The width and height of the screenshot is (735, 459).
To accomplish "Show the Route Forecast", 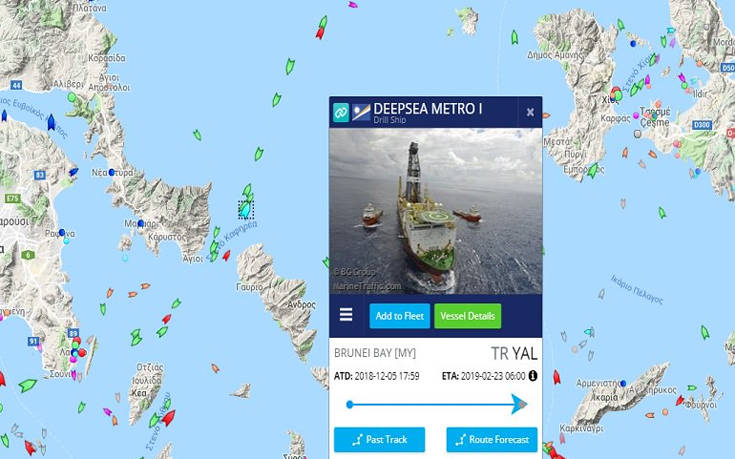I will (492, 439).
